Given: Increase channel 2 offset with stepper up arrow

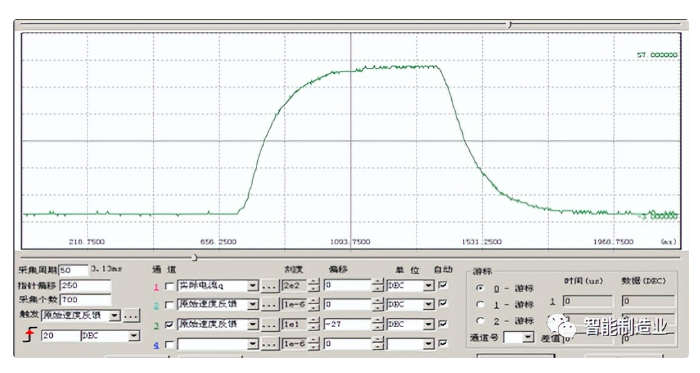Looking at the screenshot, I should pyautogui.click(x=378, y=302).
